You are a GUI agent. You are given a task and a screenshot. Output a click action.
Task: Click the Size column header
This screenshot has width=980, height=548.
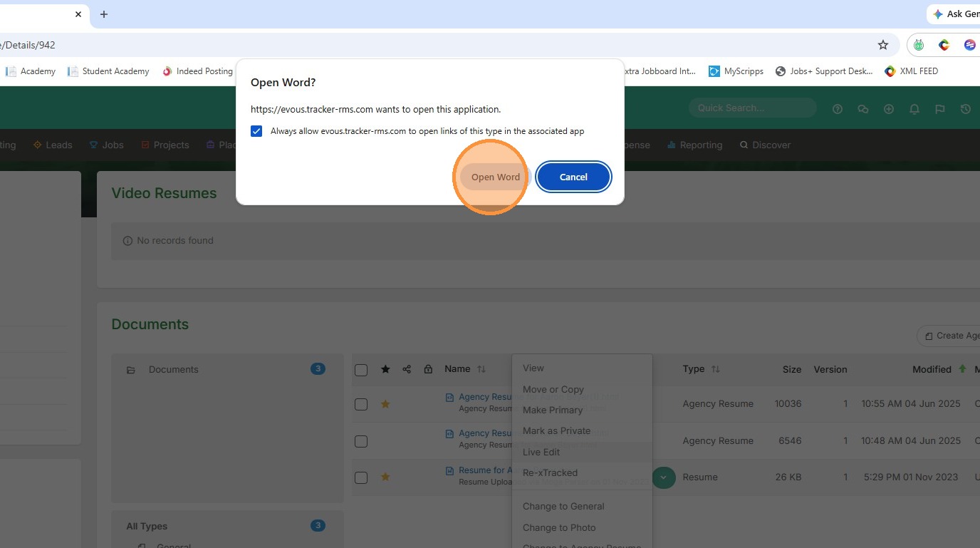[792, 369]
